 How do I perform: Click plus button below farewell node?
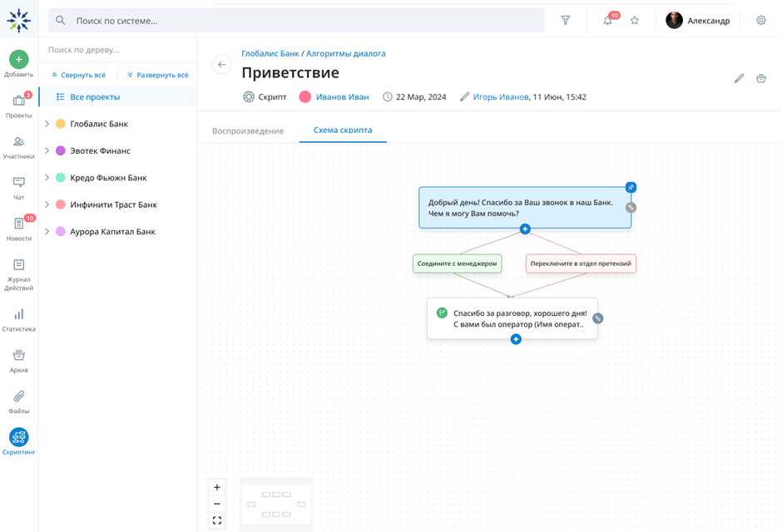pos(516,339)
